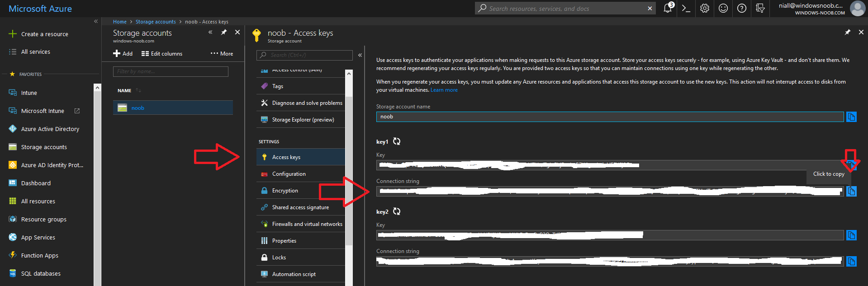The height and width of the screenshot is (286, 868).
Task: Add a new storage account
Action: 123,53
